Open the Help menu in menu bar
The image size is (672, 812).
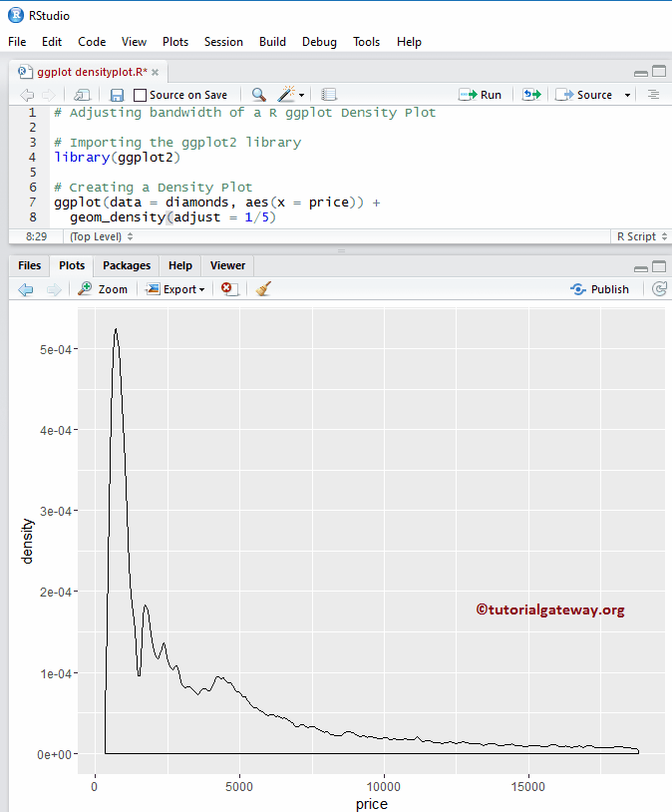click(x=409, y=42)
